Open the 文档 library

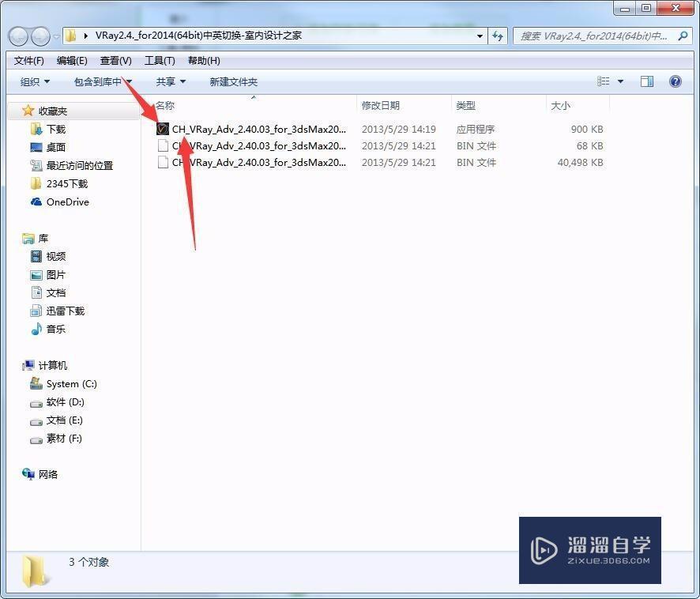(56, 292)
